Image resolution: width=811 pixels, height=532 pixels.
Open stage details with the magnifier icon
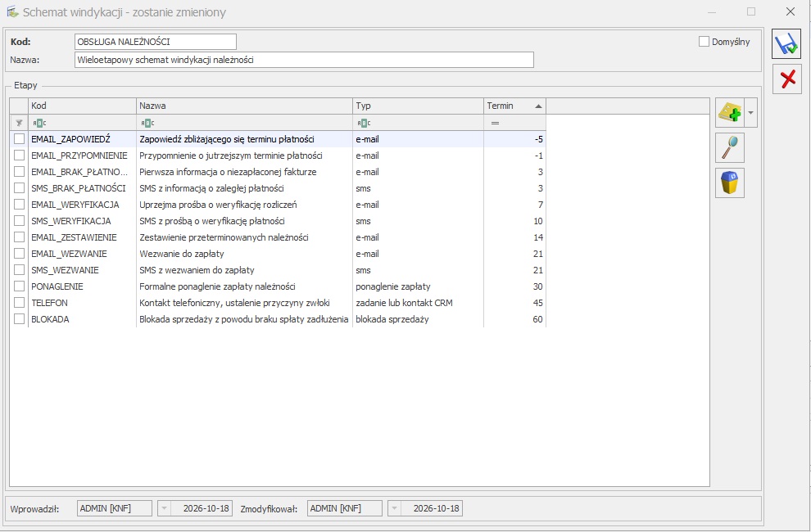(x=730, y=148)
